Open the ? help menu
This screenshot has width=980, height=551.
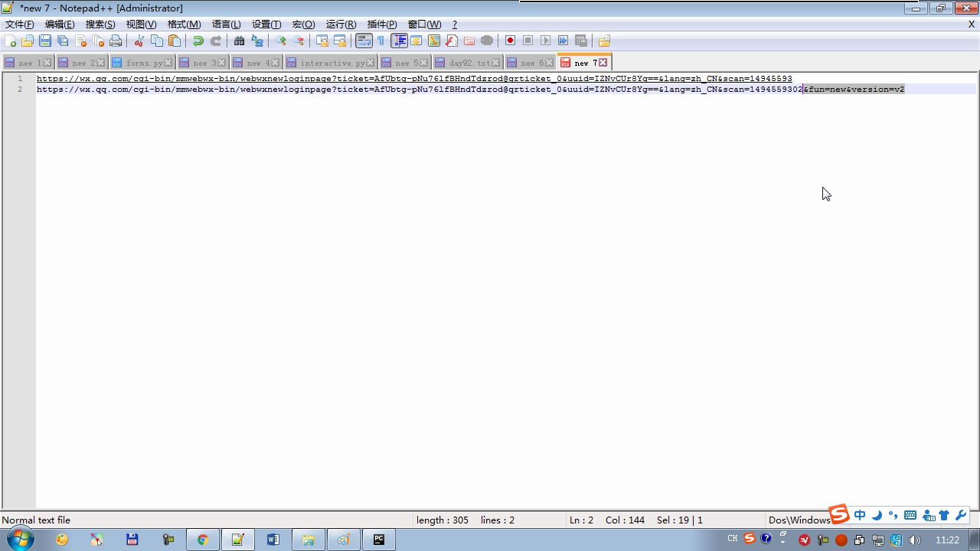455,24
